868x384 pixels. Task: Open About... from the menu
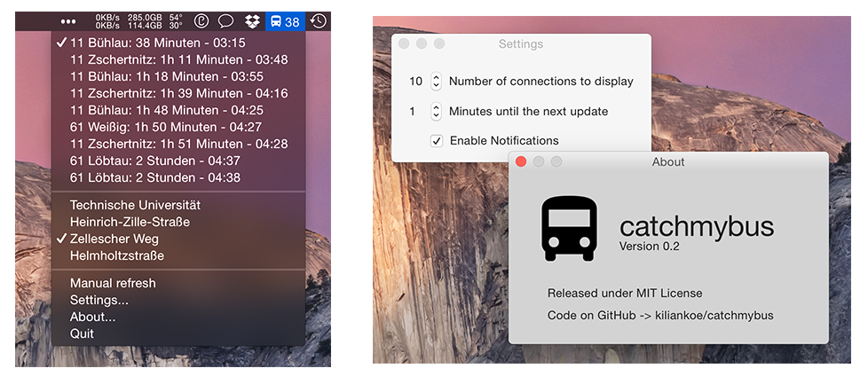tap(178, 317)
